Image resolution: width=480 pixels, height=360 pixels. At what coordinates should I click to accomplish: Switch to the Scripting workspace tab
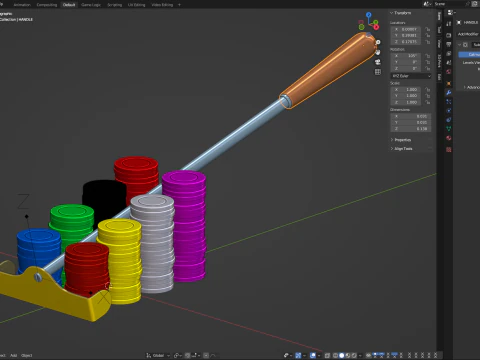point(114,5)
